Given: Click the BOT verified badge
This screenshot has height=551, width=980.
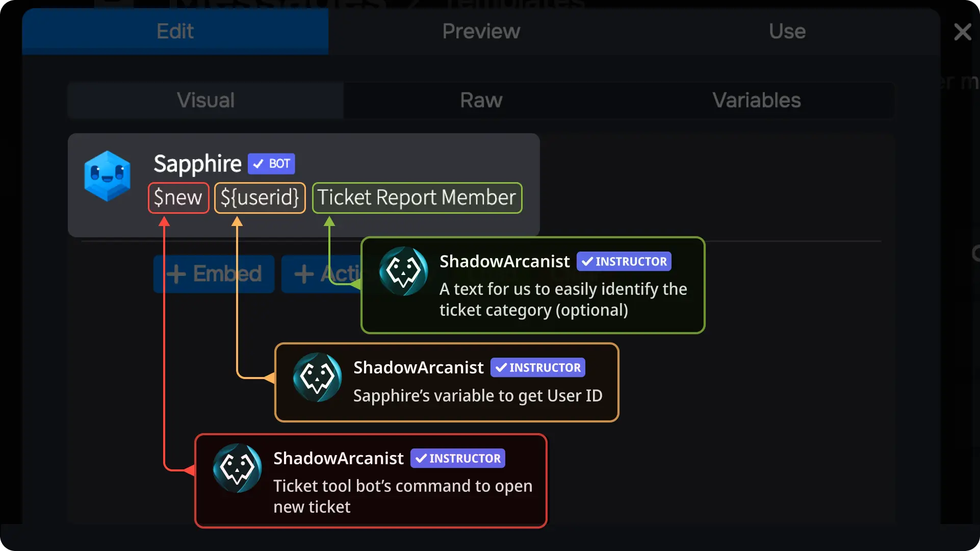Looking at the screenshot, I should coord(271,164).
